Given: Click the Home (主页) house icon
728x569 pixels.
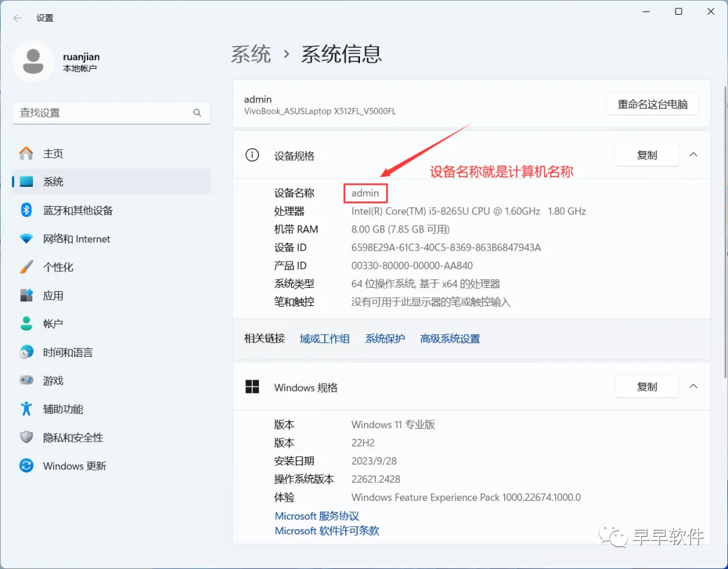Looking at the screenshot, I should (26, 153).
